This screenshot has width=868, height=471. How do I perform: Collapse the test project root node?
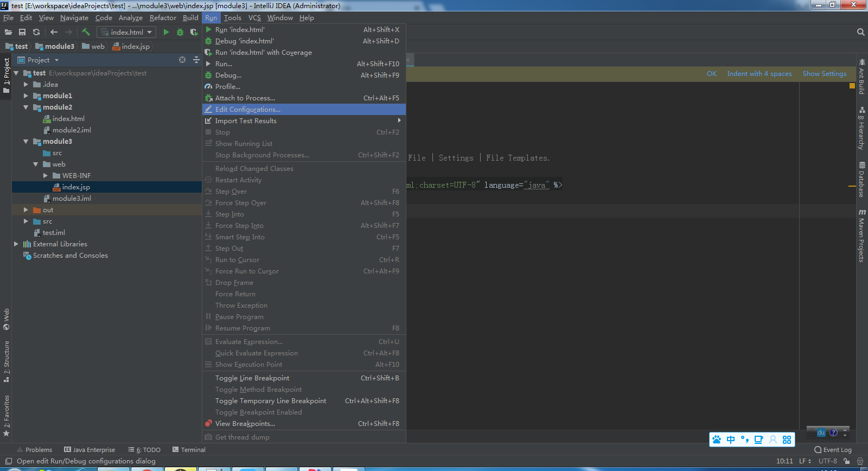[x=16, y=73]
